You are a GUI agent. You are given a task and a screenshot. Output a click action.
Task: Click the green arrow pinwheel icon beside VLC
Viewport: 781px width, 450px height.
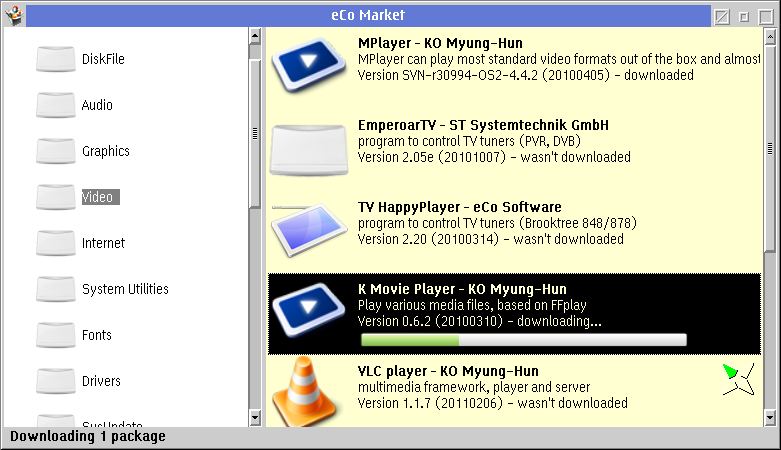coord(738,379)
